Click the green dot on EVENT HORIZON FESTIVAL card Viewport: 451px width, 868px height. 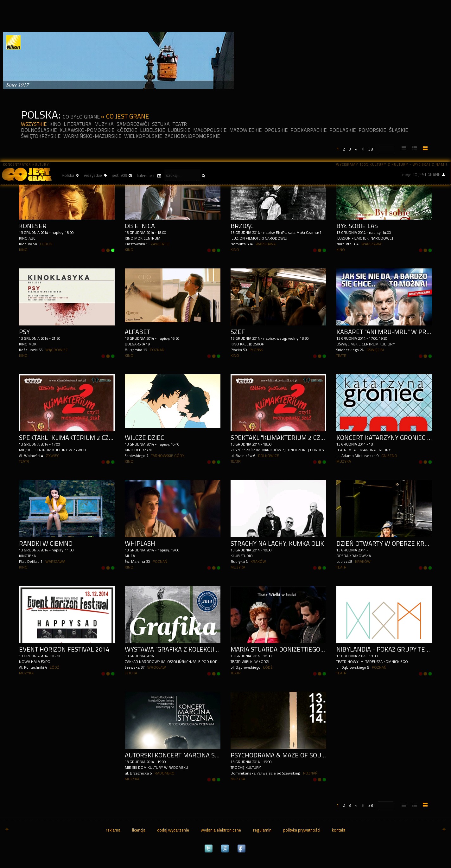pyautogui.click(x=113, y=673)
